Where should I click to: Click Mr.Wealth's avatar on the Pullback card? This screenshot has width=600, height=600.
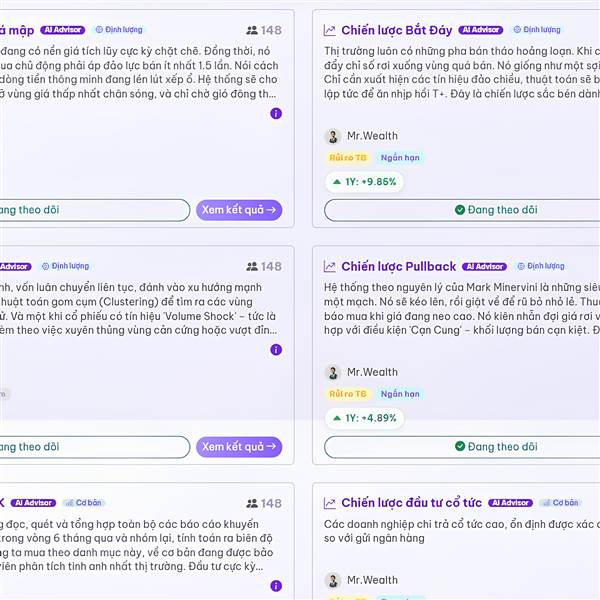[x=333, y=372]
